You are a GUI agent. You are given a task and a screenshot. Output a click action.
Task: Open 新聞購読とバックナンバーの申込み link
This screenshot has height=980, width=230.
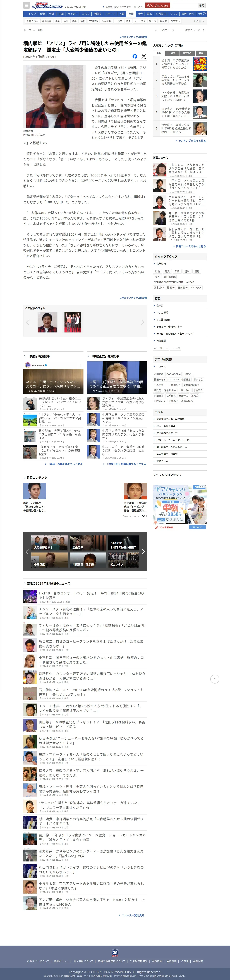click(x=123, y=7)
